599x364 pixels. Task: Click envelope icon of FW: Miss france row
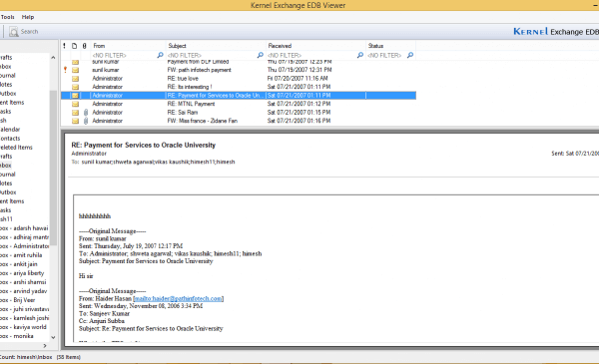[x=75, y=121]
